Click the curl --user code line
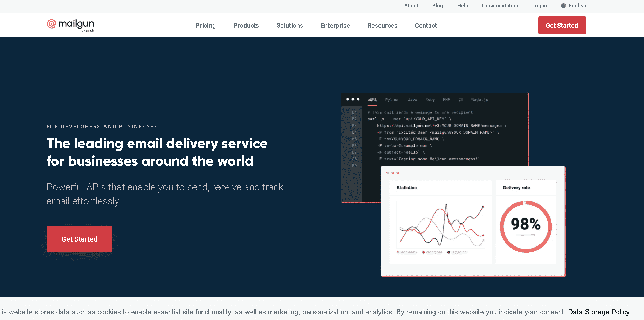Screen dimensions: 644x320 [x=409, y=119]
